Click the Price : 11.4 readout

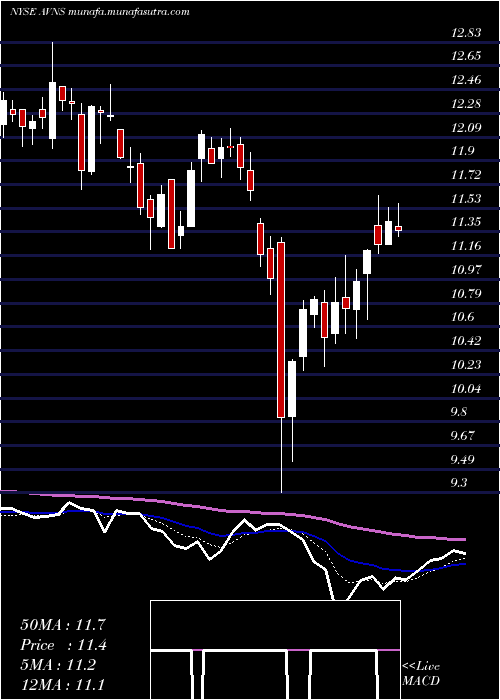(x=63, y=645)
